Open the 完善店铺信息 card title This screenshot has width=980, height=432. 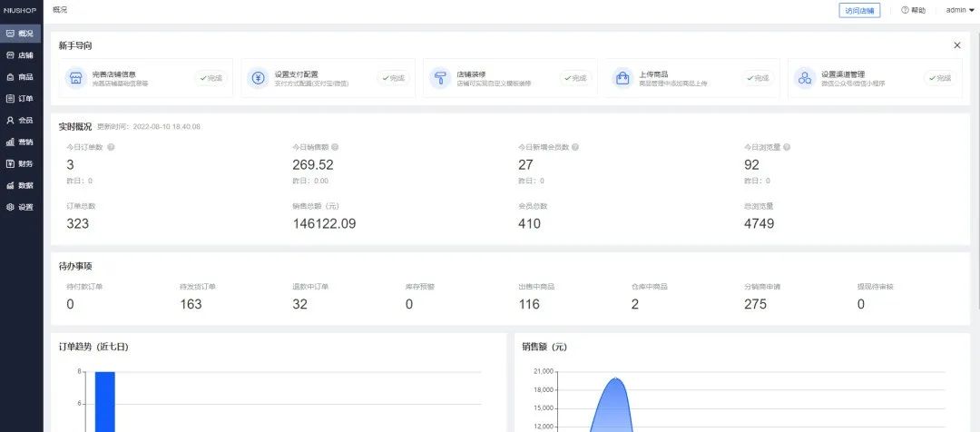[x=114, y=74]
